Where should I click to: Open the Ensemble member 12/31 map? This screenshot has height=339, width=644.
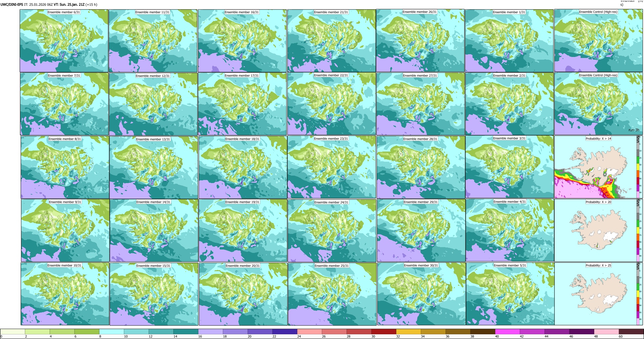click(x=153, y=104)
